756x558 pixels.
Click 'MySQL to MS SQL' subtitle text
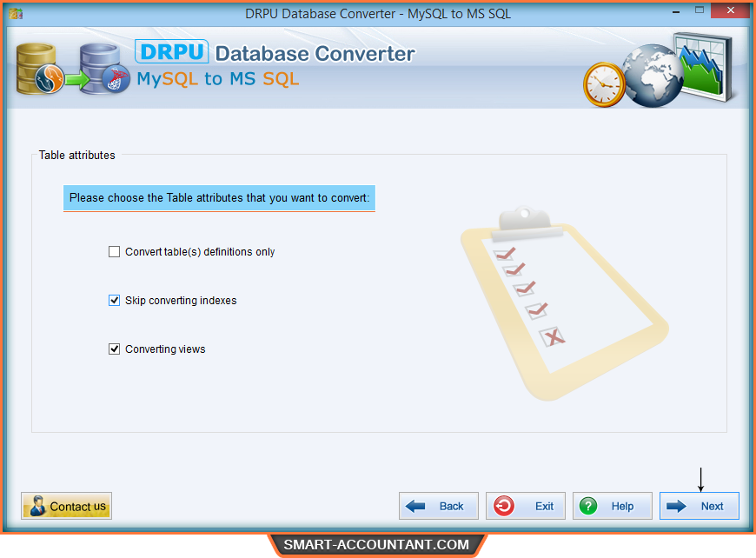pos(218,78)
